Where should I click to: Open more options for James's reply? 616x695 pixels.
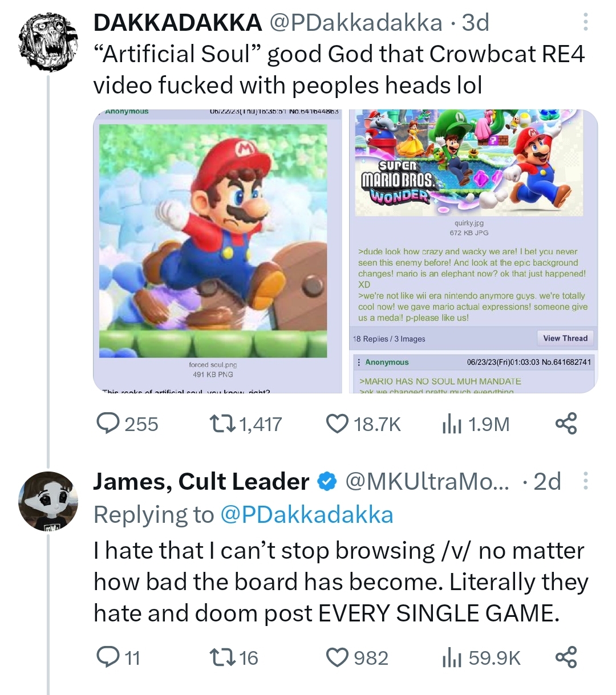(585, 481)
